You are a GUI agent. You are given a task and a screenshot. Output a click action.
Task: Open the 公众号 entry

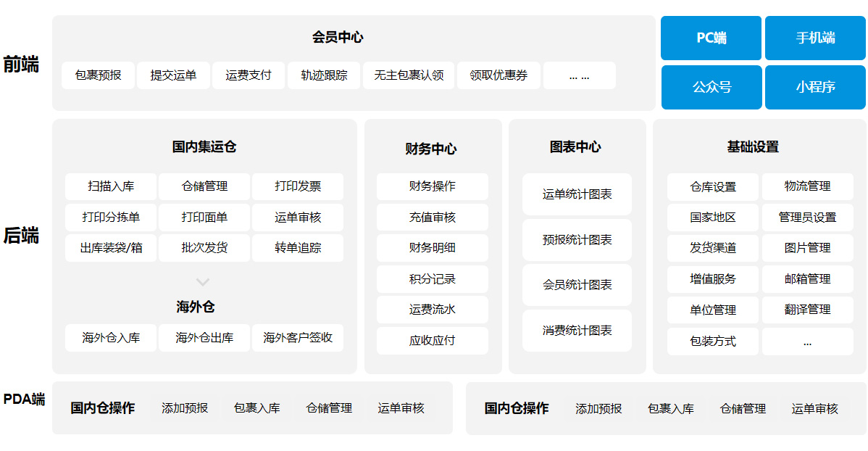coord(711,87)
